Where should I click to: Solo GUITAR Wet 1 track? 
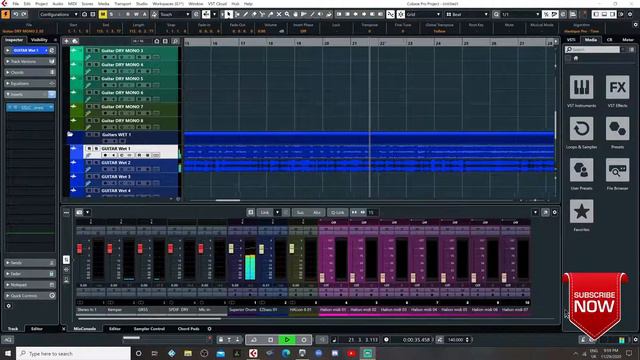96,149
